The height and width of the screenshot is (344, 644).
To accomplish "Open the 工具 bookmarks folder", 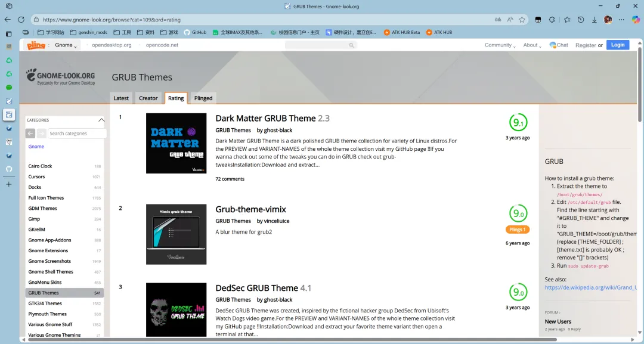I will tap(122, 32).
